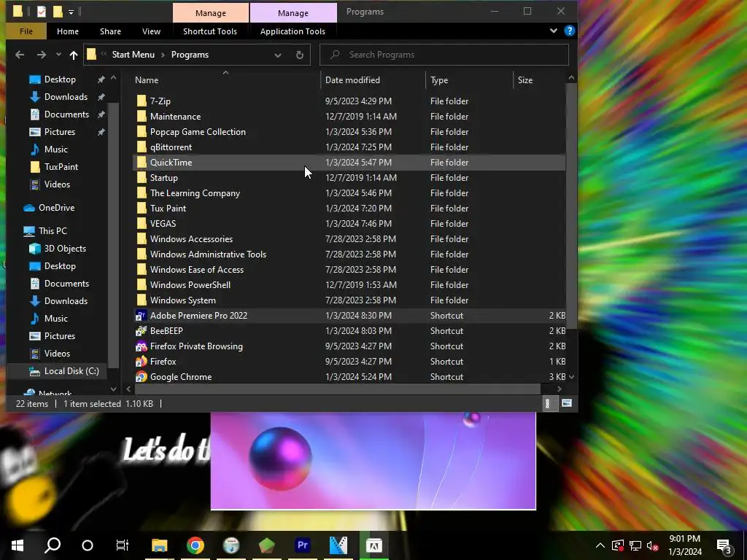
Task: Open Shortcut Tools tab
Action: click(x=209, y=31)
